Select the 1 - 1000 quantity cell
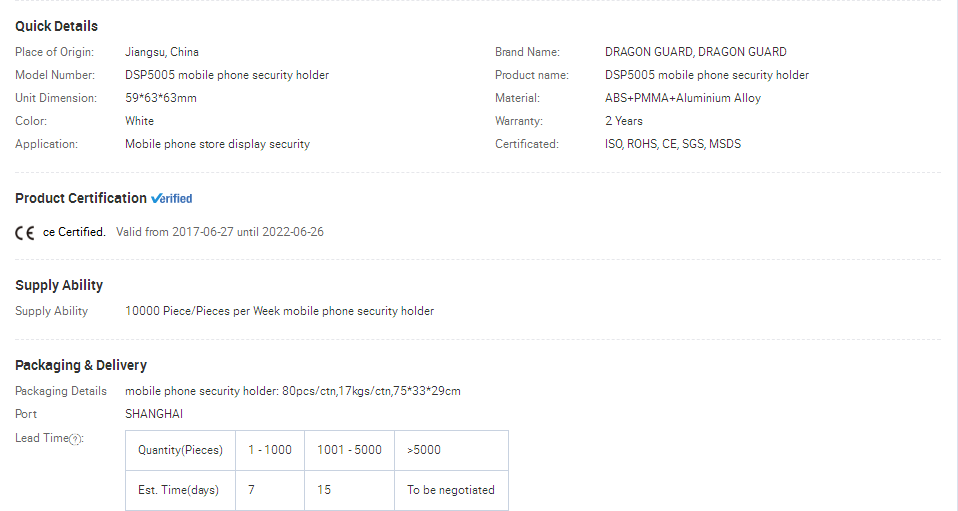Screen dimensions: 958x511 click(x=270, y=450)
